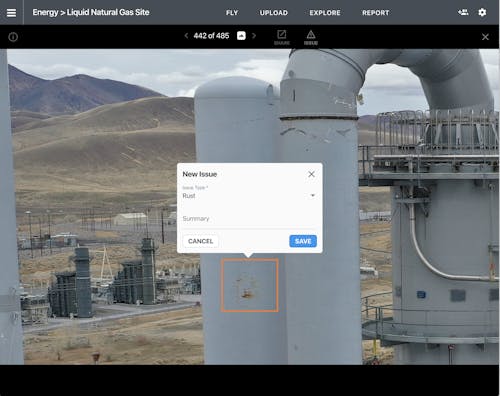
Task: Click the image type icon beside counter
Action: coord(241,36)
